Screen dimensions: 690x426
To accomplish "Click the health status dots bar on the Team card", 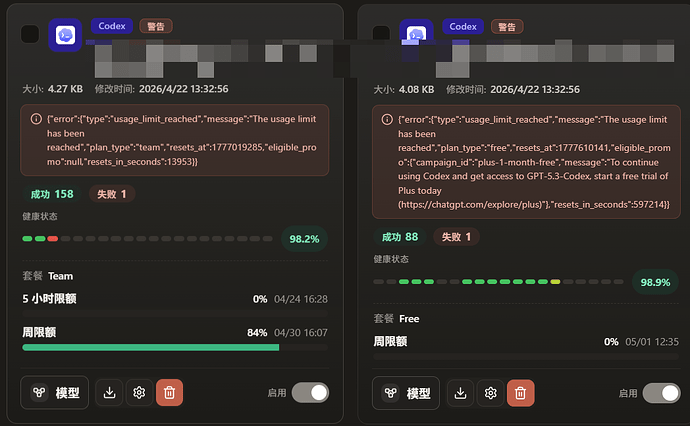I will pyautogui.click(x=147, y=239).
